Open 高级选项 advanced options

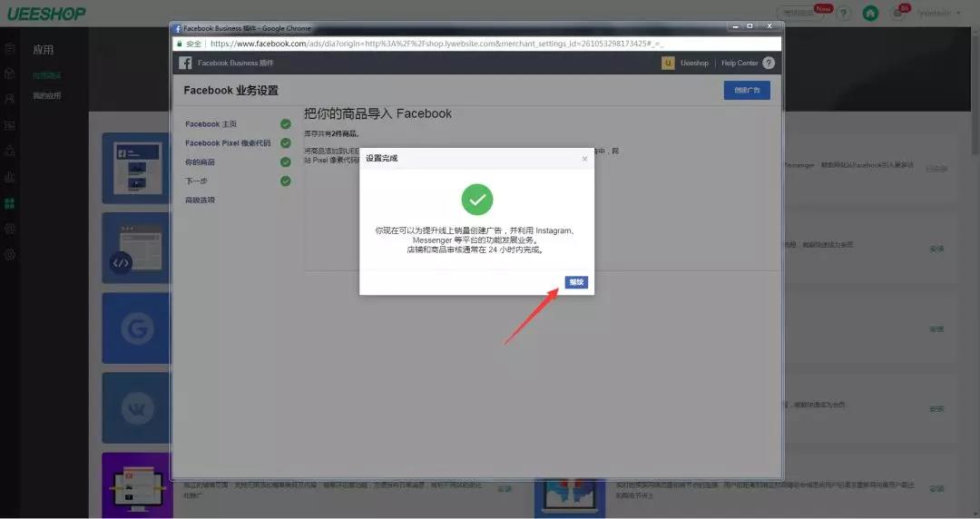[200, 201]
